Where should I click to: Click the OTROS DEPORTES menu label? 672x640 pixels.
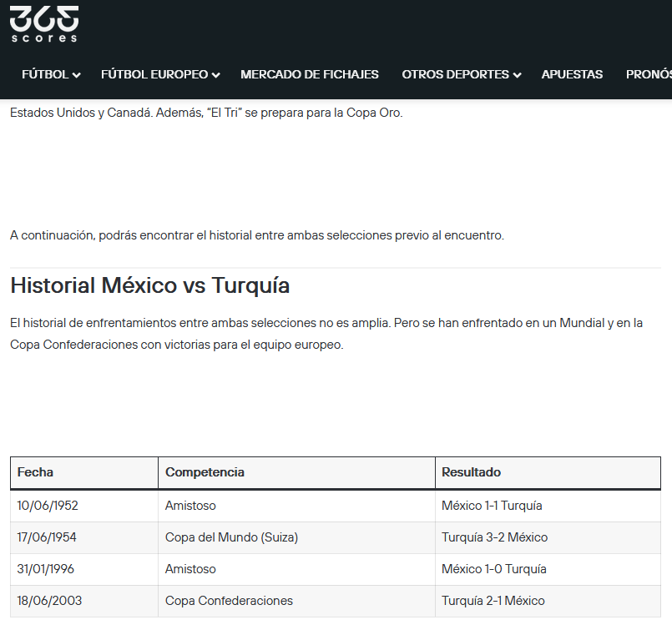[456, 74]
